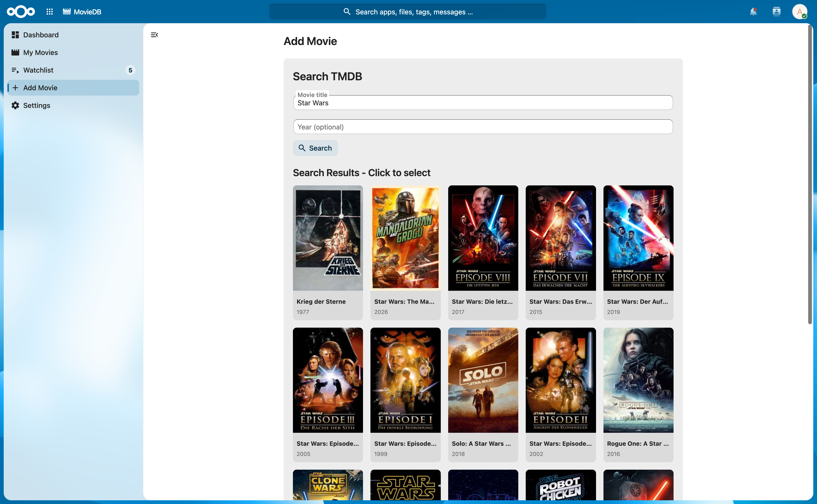
Task: Click the year 2018 label
Action: (x=458, y=454)
